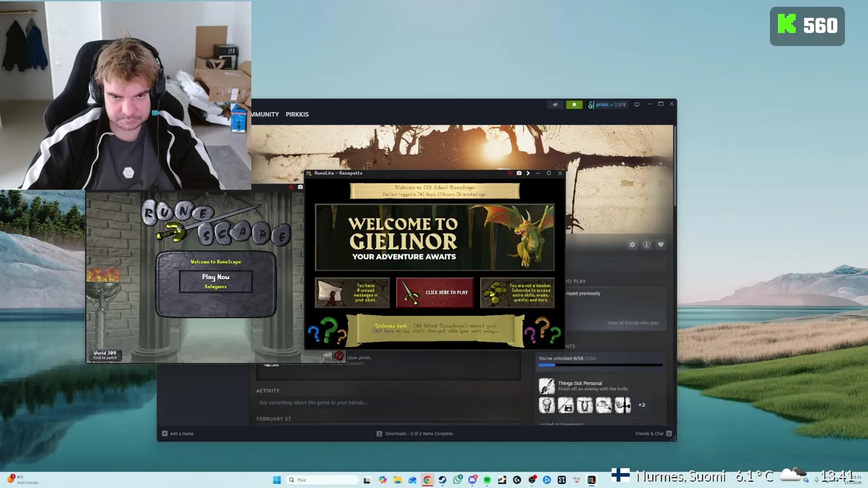The image size is (868, 488).
Task: Take a RuneLite screenshot with camera icon
Action: 519,173
